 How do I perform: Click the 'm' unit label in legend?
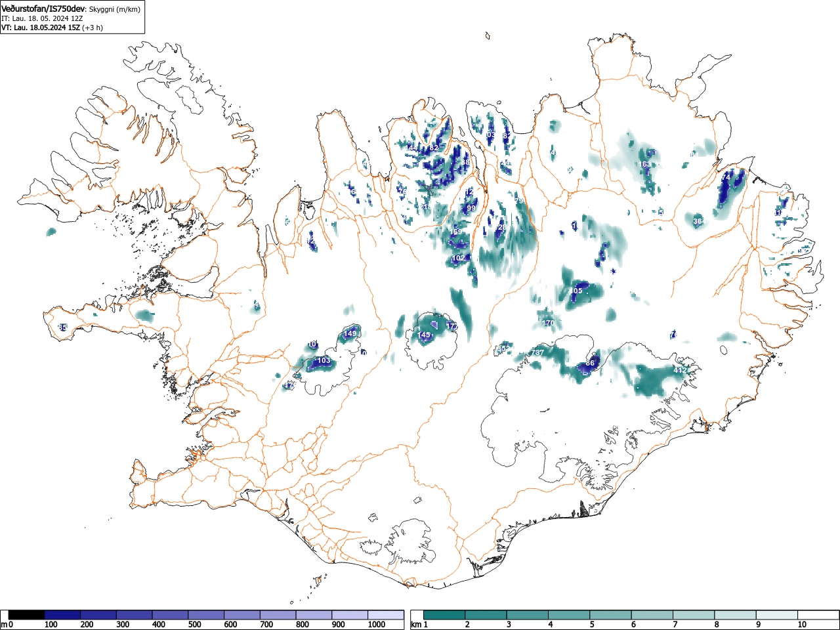pyautogui.click(x=4, y=625)
